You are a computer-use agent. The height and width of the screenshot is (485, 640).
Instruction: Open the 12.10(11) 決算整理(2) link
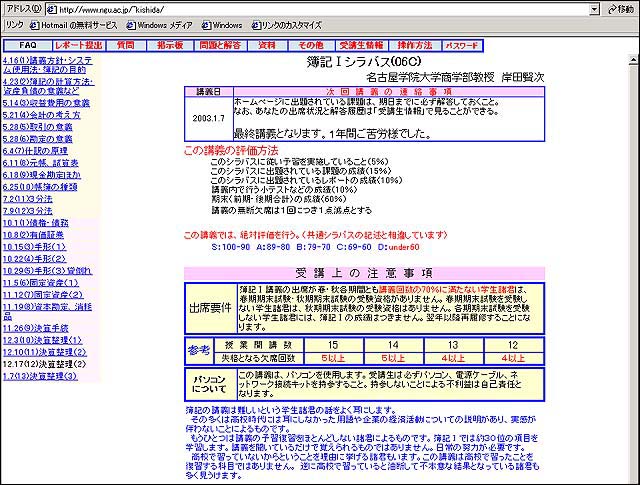coord(44,352)
